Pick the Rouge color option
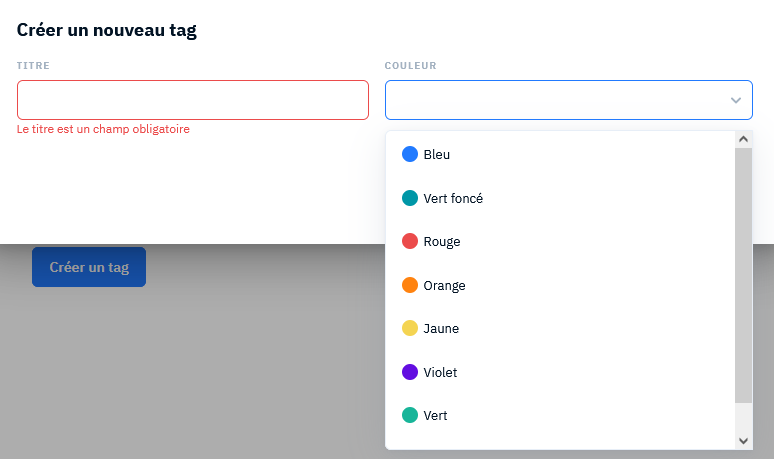 [560, 241]
